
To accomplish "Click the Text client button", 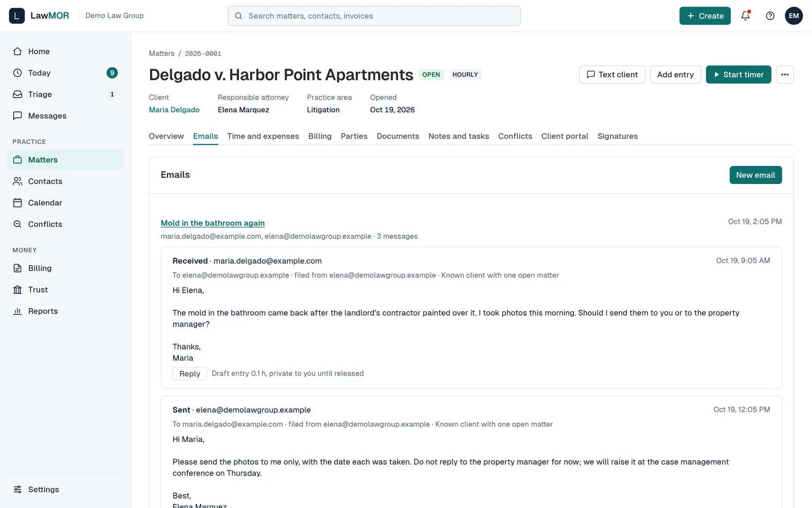I will pos(612,75).
